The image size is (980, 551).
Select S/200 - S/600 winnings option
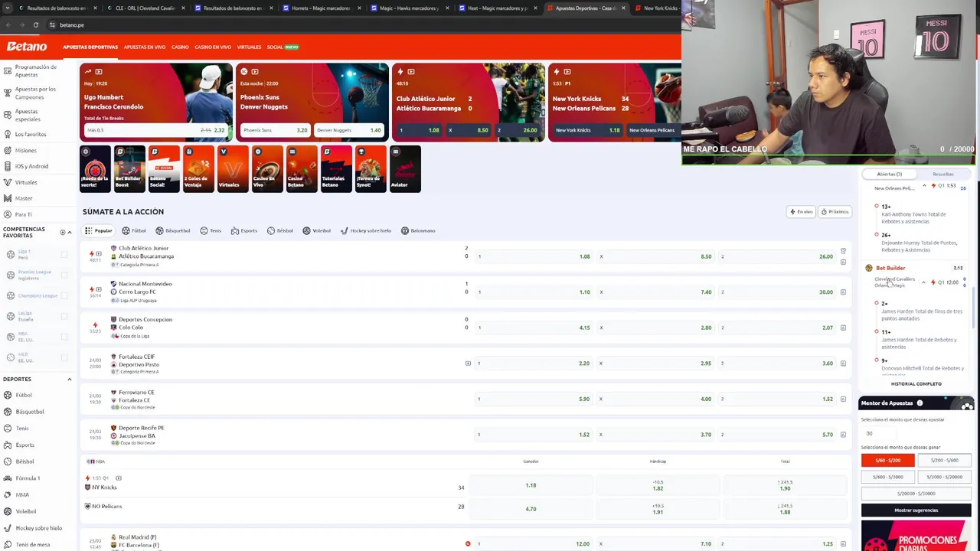click(x=945, y=461)
